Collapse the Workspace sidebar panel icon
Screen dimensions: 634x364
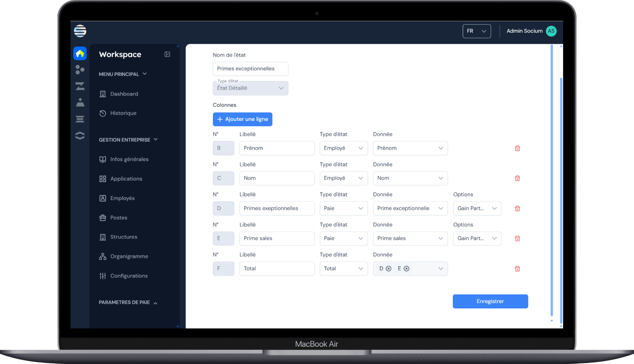click(167, 54)
